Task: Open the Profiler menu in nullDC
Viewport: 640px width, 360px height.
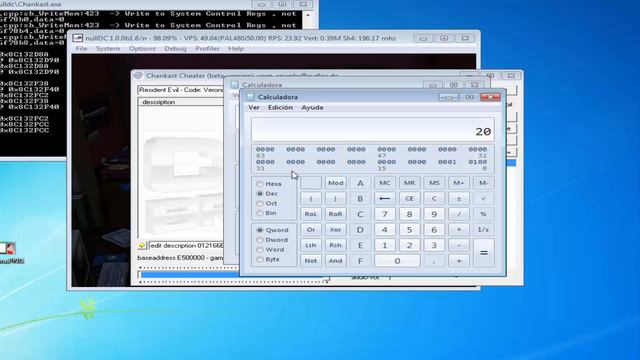Action: 207,49
